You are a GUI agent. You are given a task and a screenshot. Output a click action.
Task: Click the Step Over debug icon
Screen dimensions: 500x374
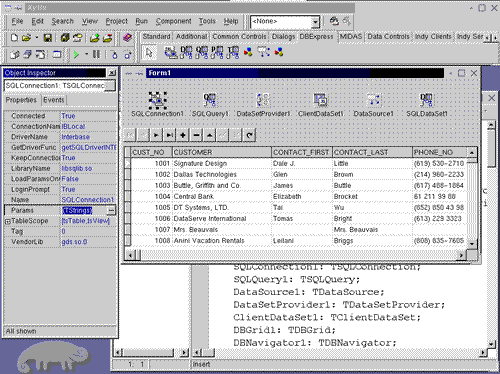(127, 54)
